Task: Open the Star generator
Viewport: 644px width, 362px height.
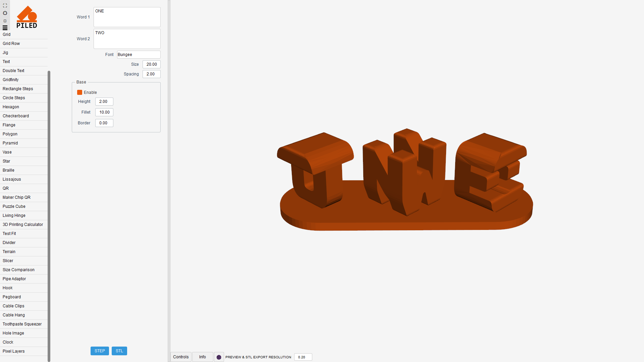Action: [x=23, y=161]
